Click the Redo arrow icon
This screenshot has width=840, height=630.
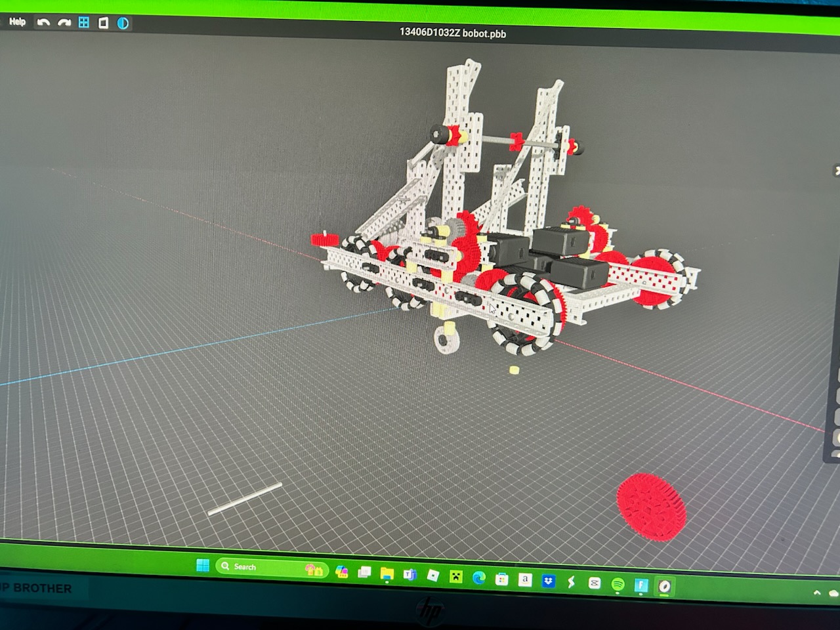[64, 22]
